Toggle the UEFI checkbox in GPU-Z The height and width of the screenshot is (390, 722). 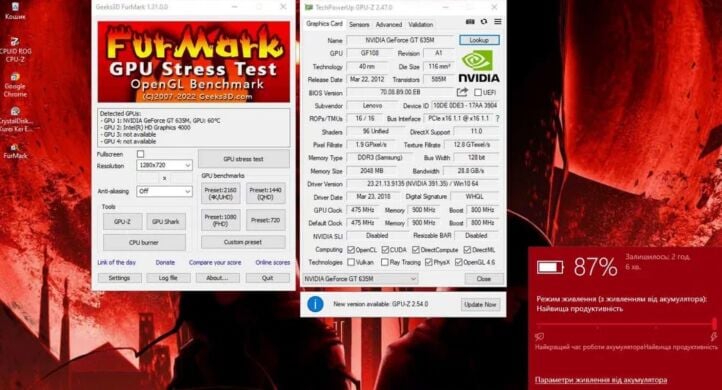(478, 93)
